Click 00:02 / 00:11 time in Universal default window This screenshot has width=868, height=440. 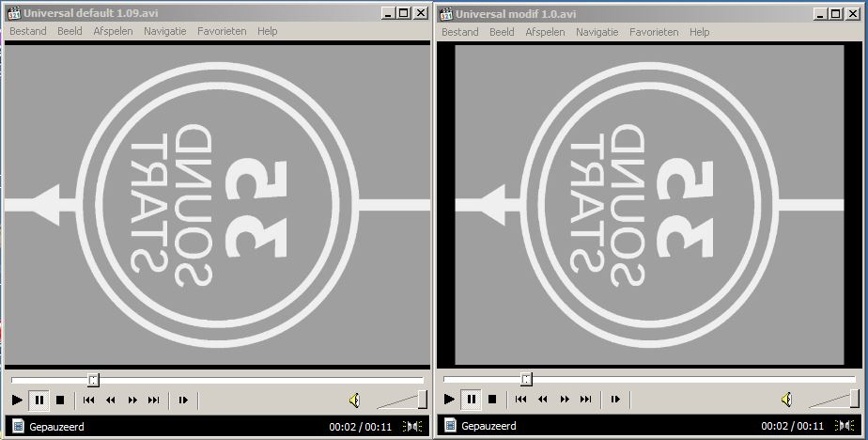click(361, 427)
